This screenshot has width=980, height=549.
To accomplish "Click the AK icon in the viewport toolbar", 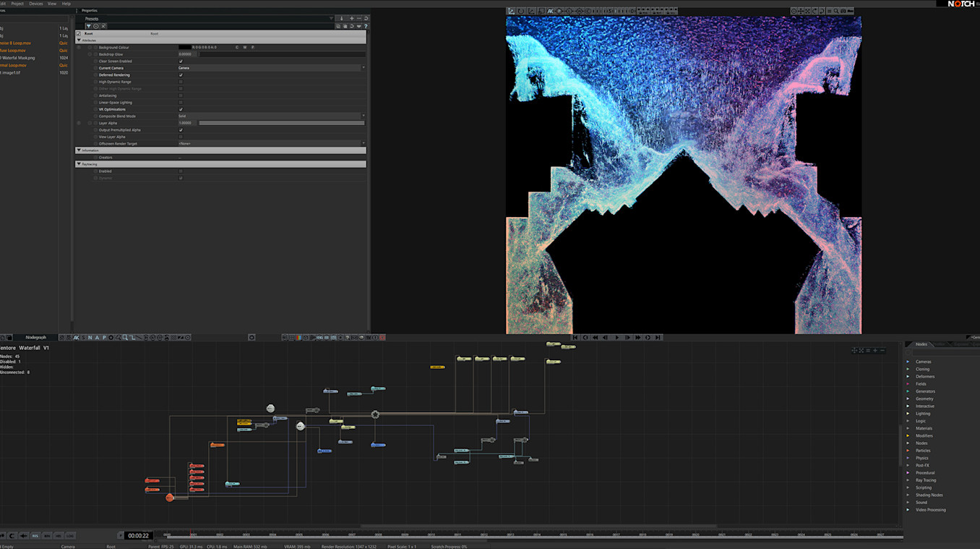I will coord(550,11).
